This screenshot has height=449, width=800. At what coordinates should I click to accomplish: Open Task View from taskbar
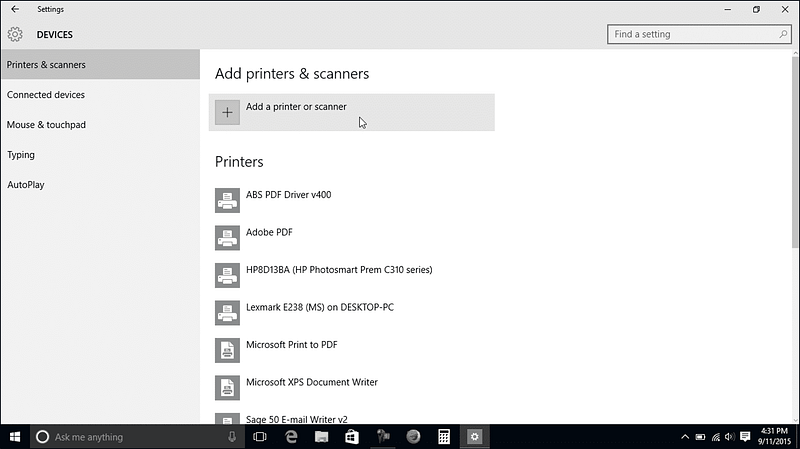click(260, 437)
